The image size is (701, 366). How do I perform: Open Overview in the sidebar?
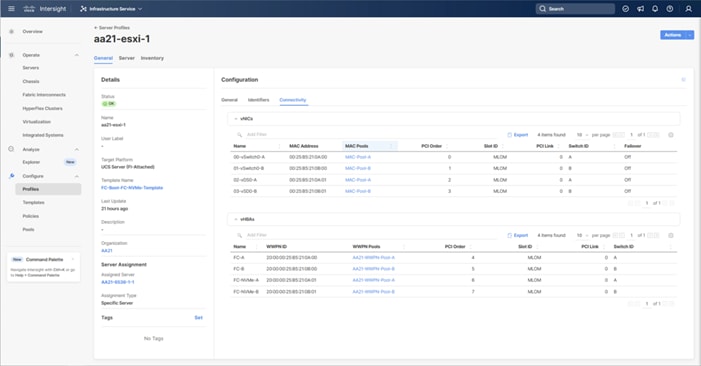33,32
